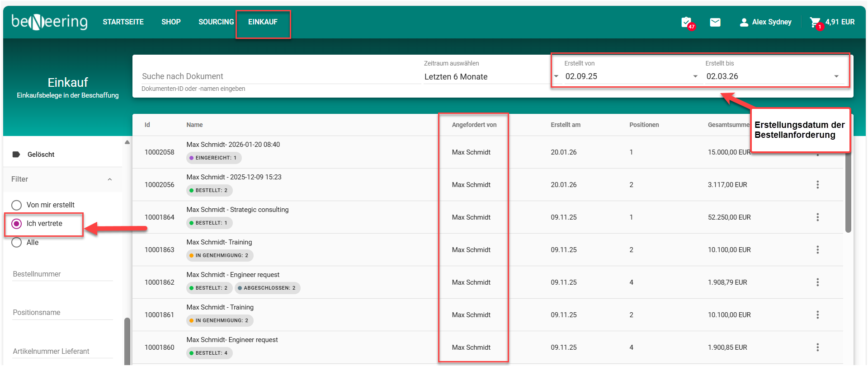Open the "Erstellt von" date dropdown

695,76
